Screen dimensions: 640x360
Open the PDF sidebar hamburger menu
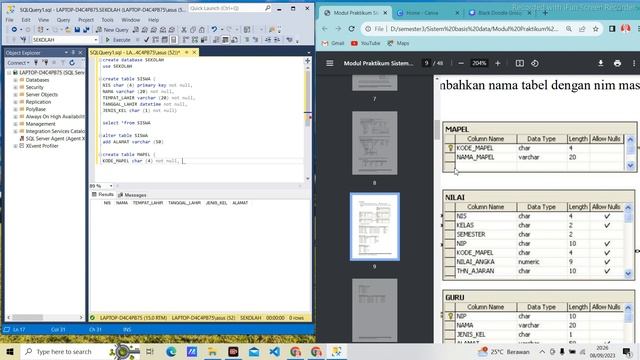(330, 63)
